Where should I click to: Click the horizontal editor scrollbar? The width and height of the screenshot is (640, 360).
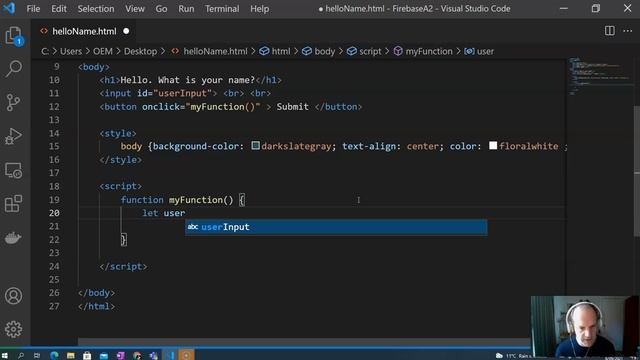pos(304,341)
